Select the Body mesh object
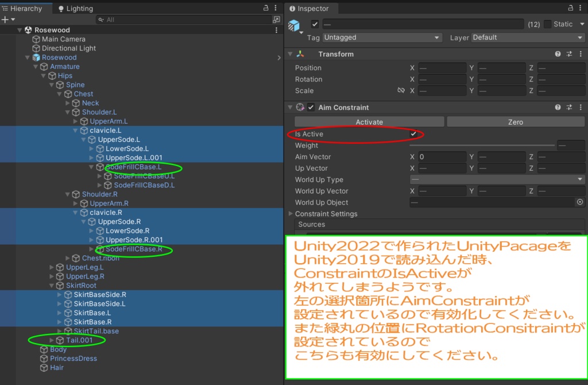588x385 pixels. pos(58,349)
